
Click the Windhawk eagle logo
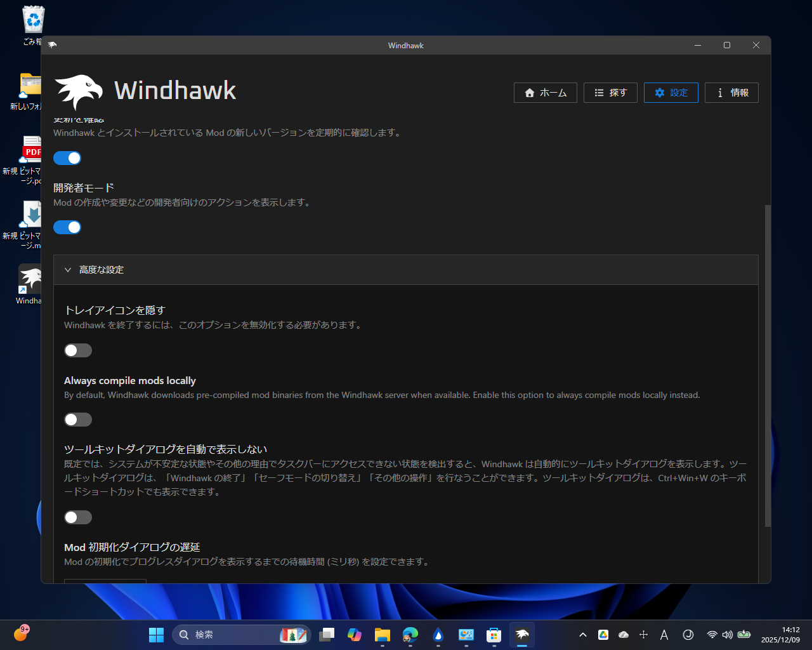coord(77,91)
